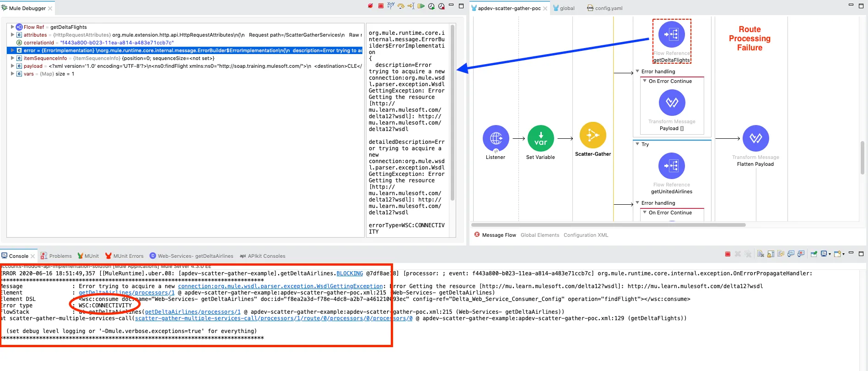
Task: Select the Scatter-Gather router component
Action: pos(593,135)
